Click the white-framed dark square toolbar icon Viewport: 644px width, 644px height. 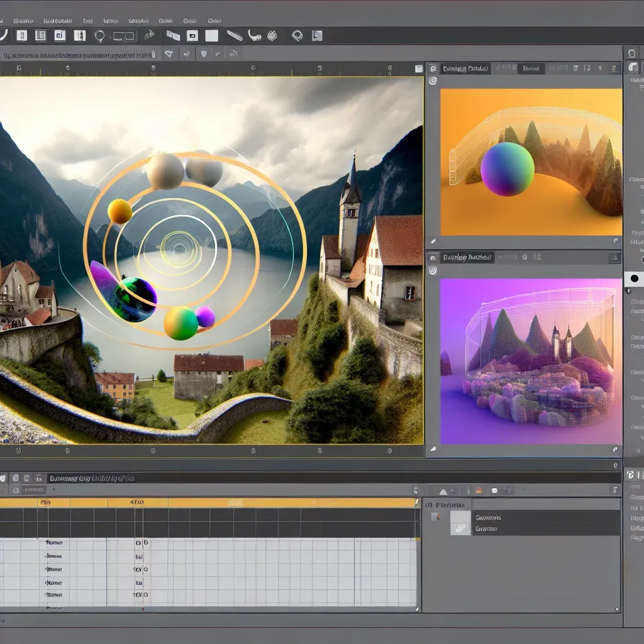click(x=192, y=36)
